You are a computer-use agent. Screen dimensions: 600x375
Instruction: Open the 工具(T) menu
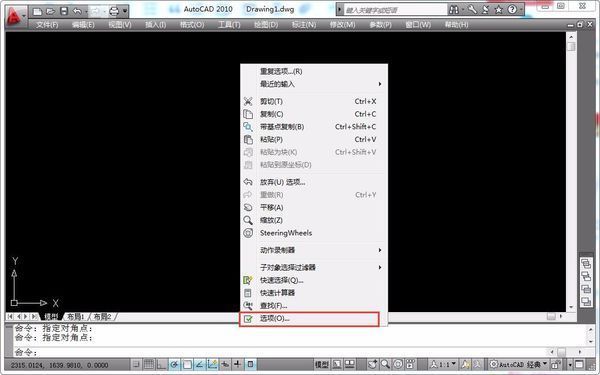tap(229, 25)
